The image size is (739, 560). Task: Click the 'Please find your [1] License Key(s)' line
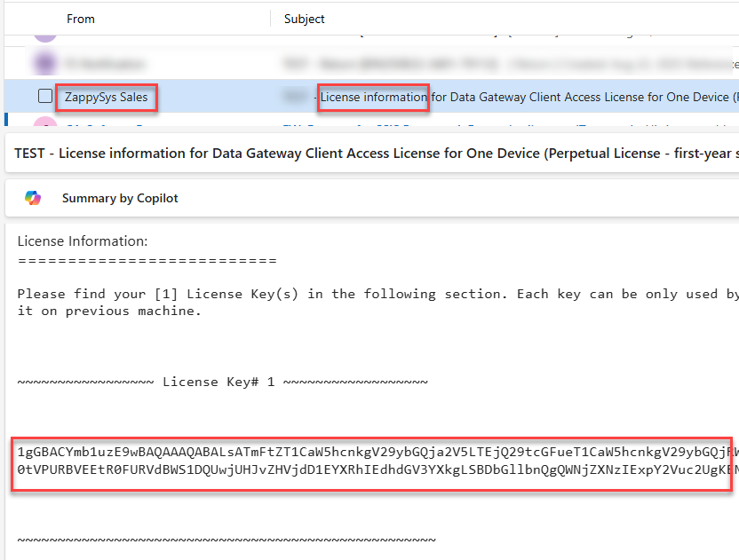378,294
